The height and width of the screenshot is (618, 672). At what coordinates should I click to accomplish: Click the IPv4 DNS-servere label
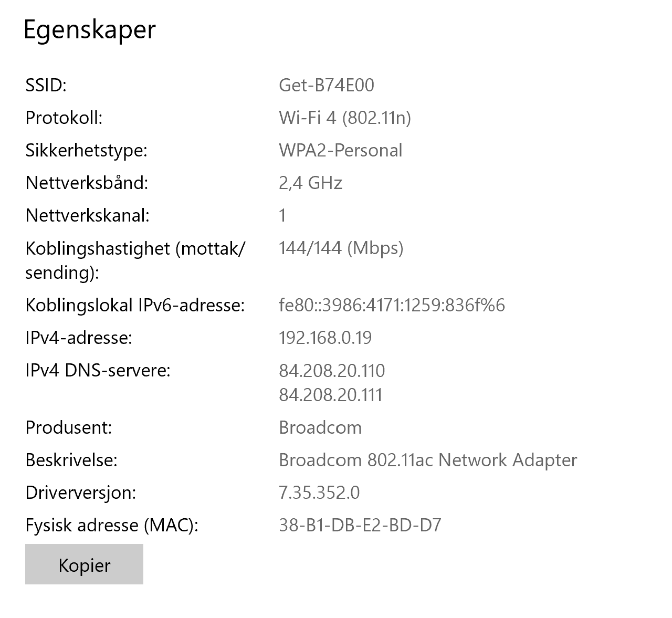pyautogui.click(x=98, y=371)
